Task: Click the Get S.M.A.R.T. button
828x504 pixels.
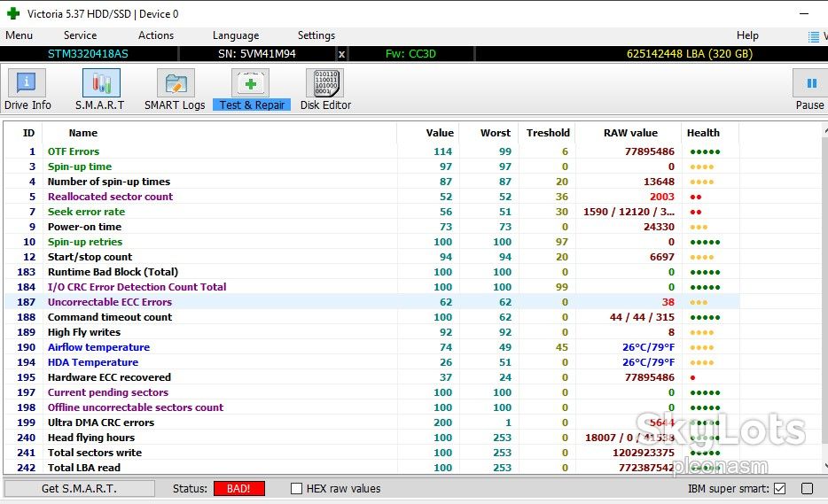Action: click(79, 489)
